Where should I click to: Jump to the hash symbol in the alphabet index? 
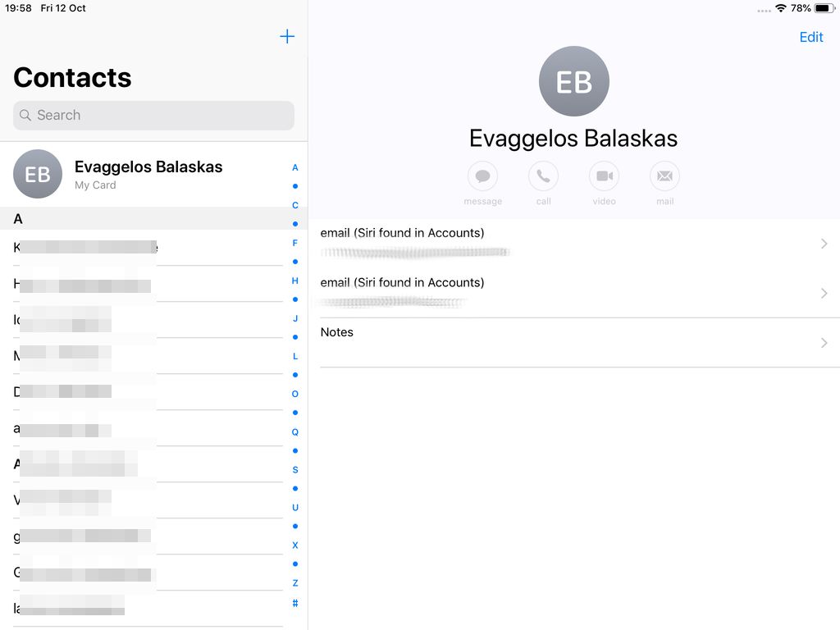click(x=295, y=603)
